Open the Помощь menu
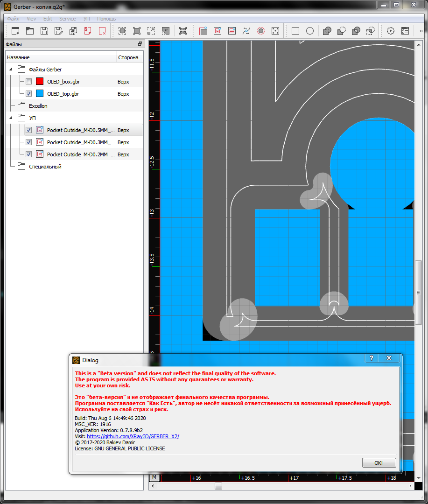The width and height of the screenshot is (428, 504). click(x=106, y=19)
